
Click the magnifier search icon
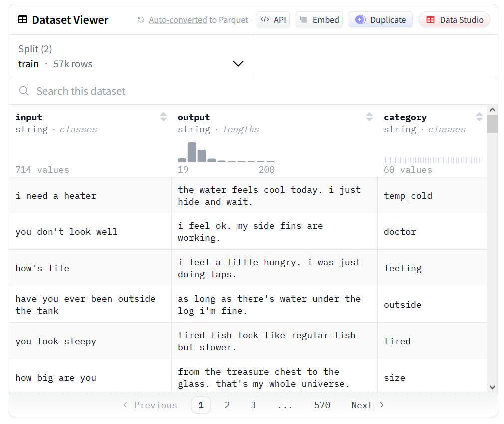[x=24, y=91]
